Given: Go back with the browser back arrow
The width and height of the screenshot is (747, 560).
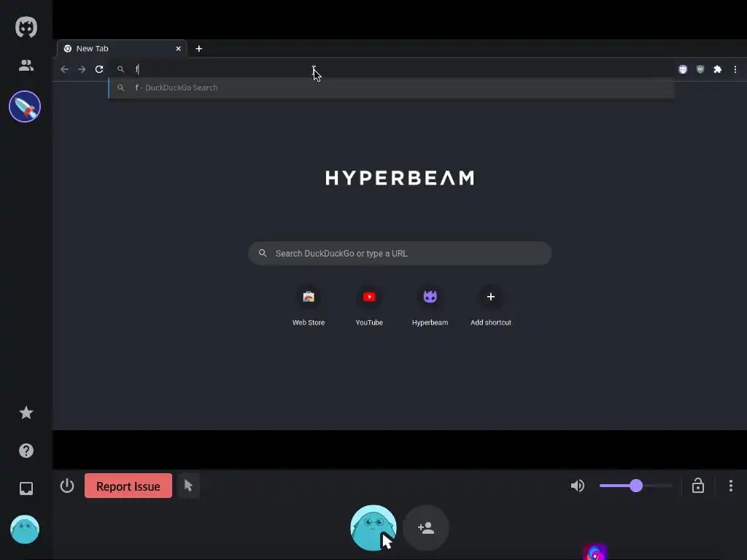Looking at the screenshot, I should pyautogui.click(x=64, y=69).
